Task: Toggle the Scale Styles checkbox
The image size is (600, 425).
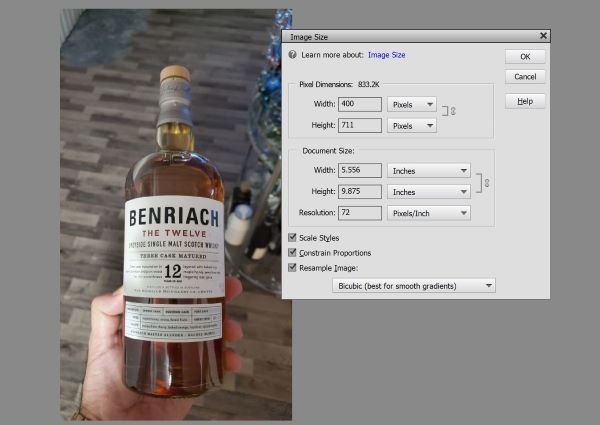Action: (x=292, y=238)
